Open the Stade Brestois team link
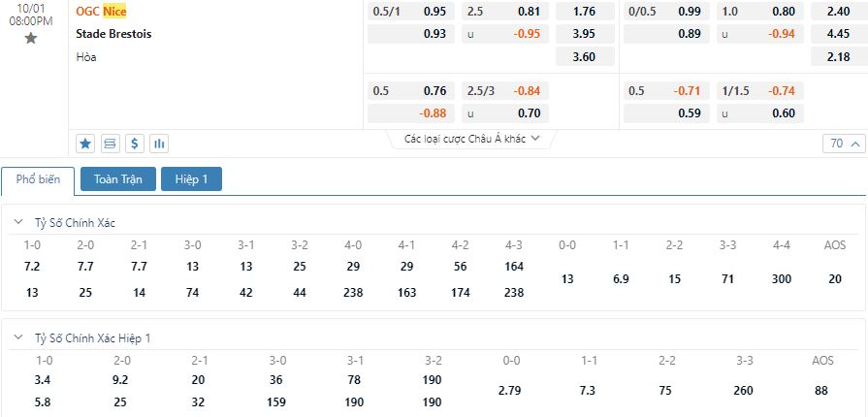 pos(113,34)
